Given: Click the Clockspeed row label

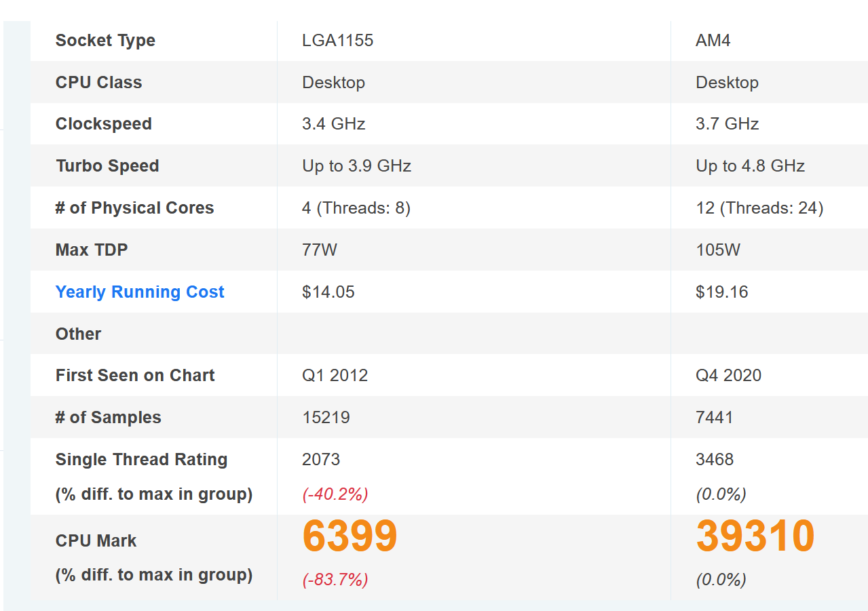Looking at the screenshot, I should coord(103,124).
